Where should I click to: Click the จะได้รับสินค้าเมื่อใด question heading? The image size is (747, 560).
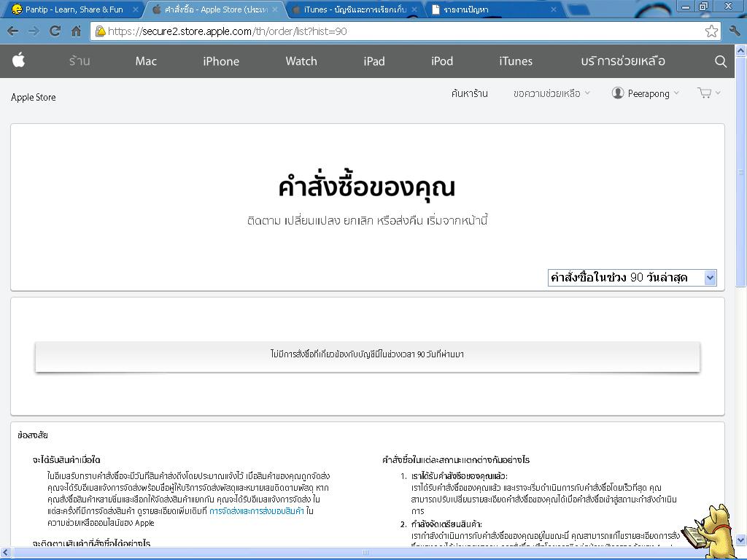[x=66, y=460]
